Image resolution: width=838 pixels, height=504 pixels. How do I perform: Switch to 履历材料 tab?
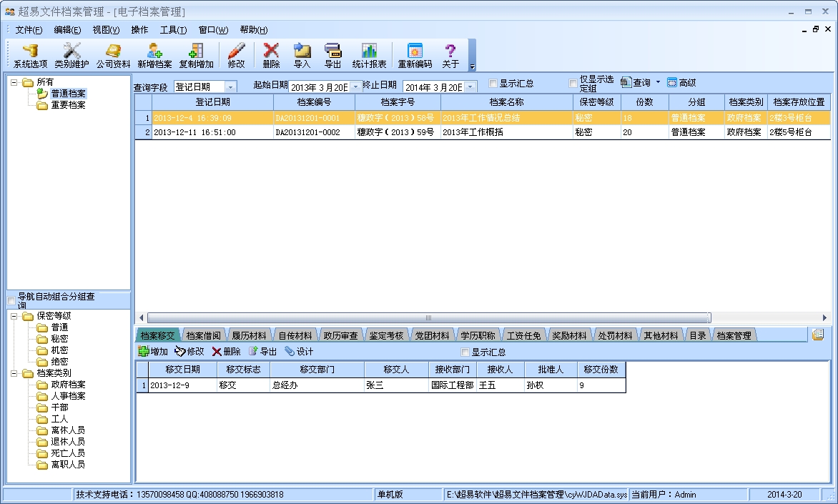(249, 336)
